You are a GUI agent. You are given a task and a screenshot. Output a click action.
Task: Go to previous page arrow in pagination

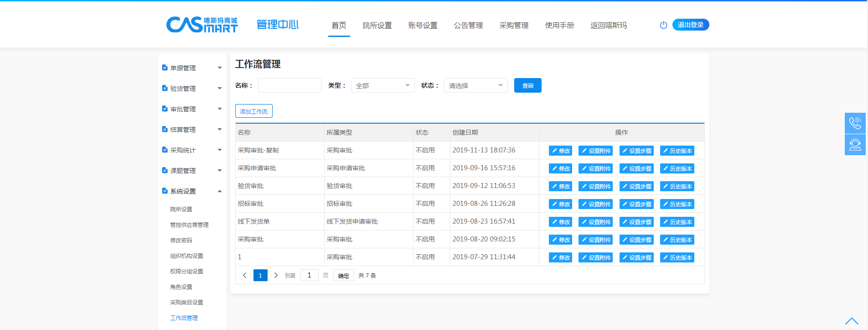[x=245, y=275]
